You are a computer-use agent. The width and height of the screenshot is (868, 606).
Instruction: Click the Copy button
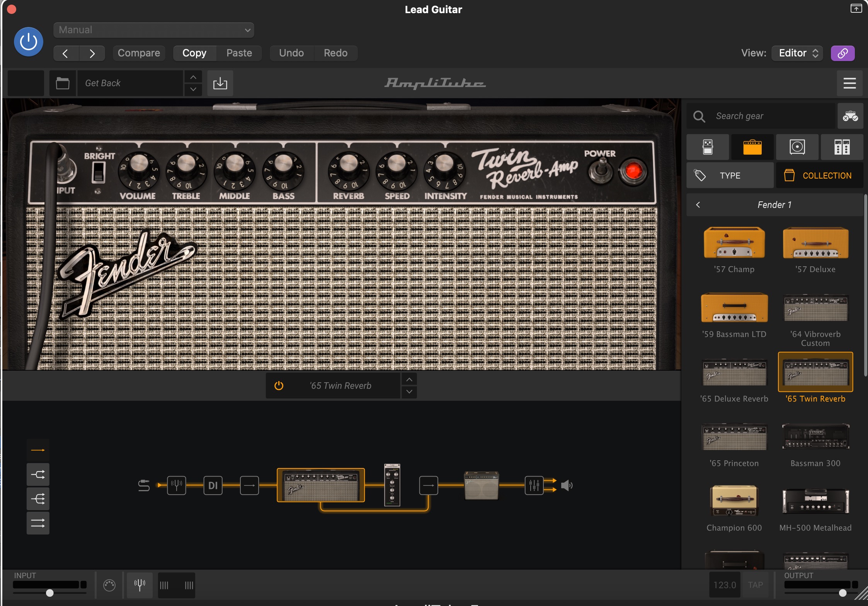tap(194, 53)
